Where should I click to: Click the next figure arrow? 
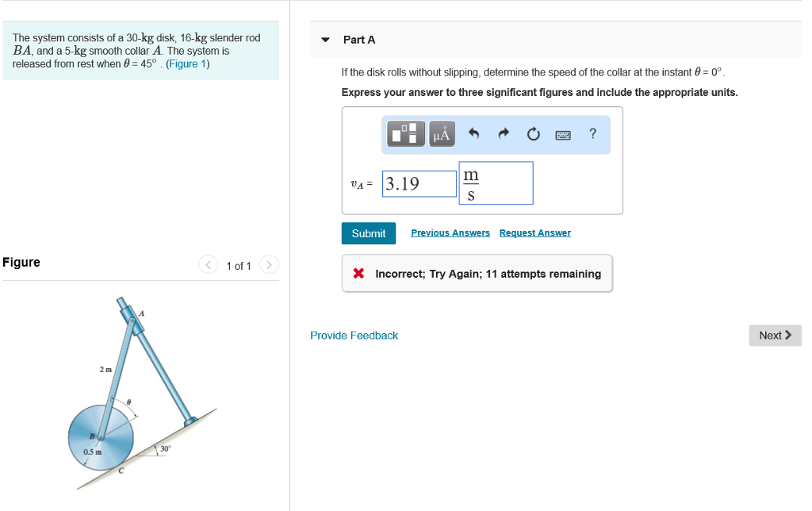[x=269, y=265]
